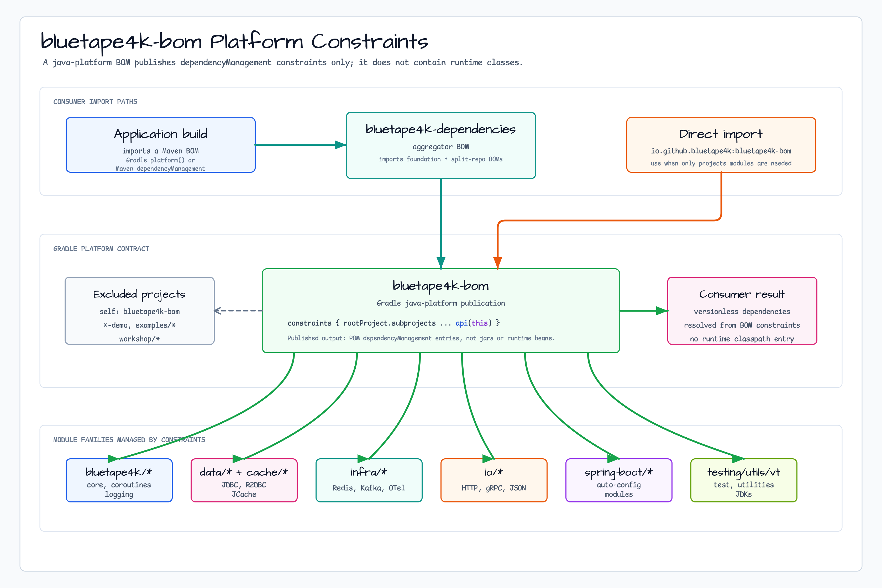Screen dimensions: 882x588
Task: Click the CONSUMER IMPORT PATHS section label
Action: 95,102
